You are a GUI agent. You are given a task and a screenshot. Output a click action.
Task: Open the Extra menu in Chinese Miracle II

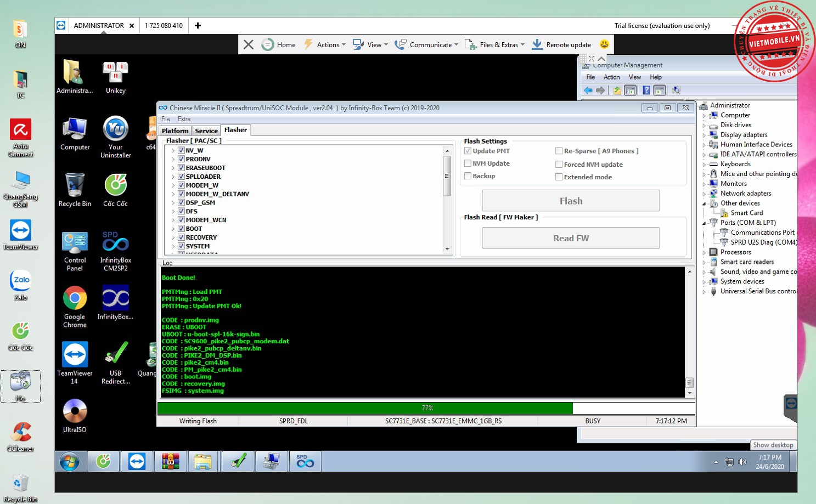coord(184,119)
